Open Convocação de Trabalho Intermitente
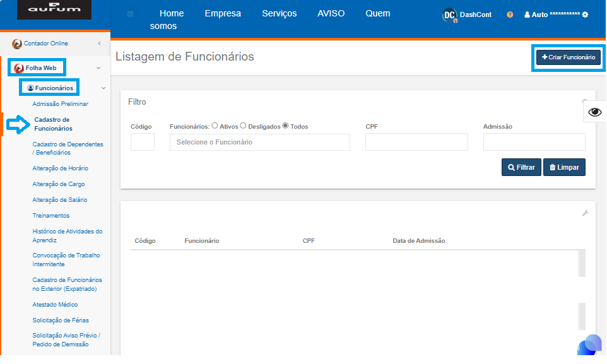Screen dimensions: 607x364 66,260
